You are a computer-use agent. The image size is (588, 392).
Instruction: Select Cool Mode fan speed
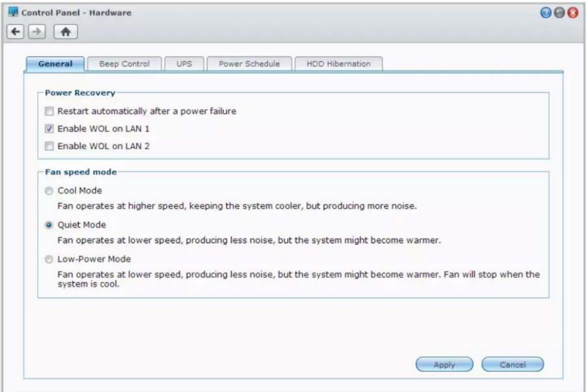tap(49, 191)
